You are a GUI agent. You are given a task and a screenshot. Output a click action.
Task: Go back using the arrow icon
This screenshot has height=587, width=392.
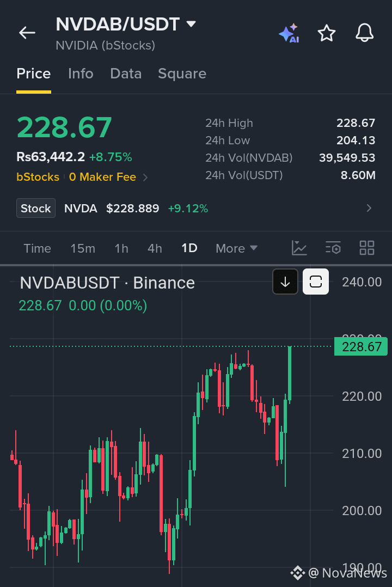click(27, 33)
